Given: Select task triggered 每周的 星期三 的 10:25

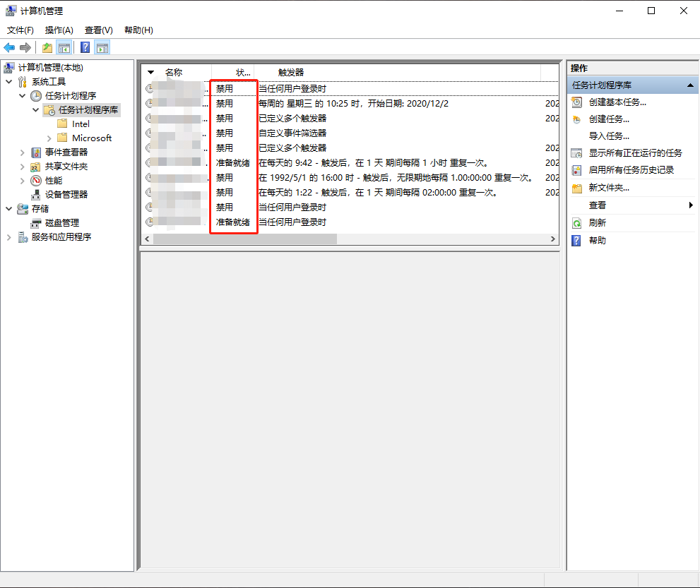Looking at the screenshot, I should coord(351,104).
